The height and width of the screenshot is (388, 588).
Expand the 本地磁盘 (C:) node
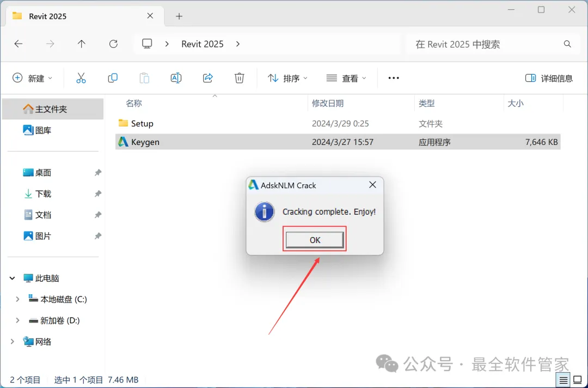(x=17, y=299)
